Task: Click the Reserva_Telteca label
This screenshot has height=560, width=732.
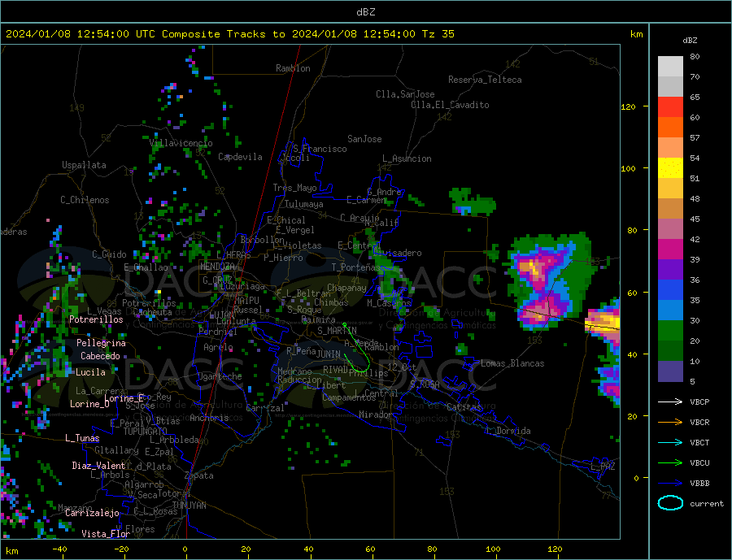Action: [485, 80]
